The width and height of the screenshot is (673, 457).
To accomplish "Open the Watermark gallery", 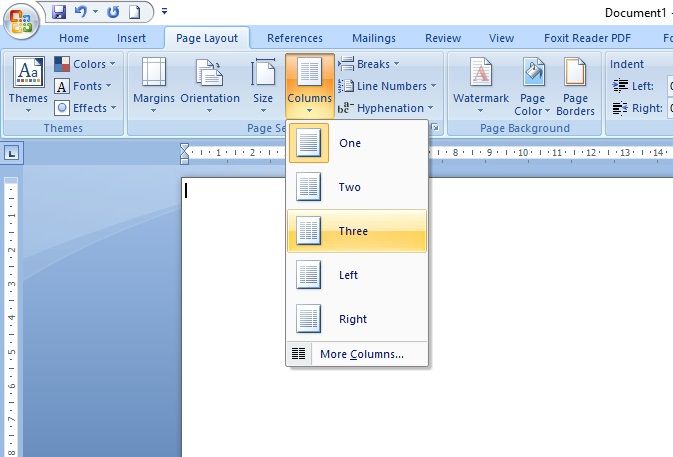I will coord(481,85).
